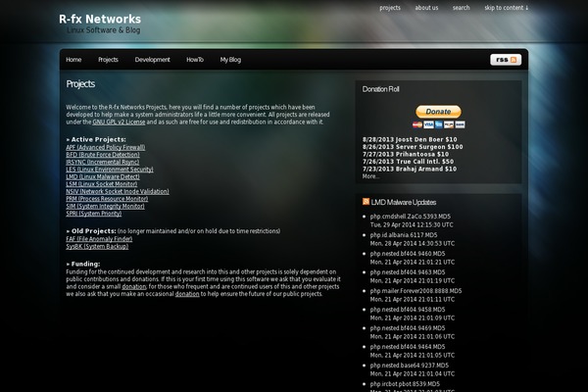Open update php.nested.bf404.9458.MD5
Screen dimensions: 588x392
(408, 310)
